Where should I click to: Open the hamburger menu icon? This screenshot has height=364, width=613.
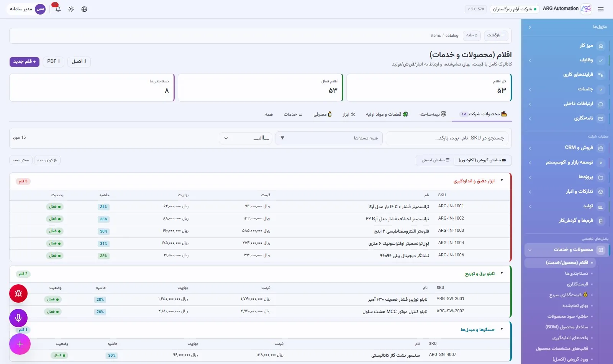pos(601,9)
